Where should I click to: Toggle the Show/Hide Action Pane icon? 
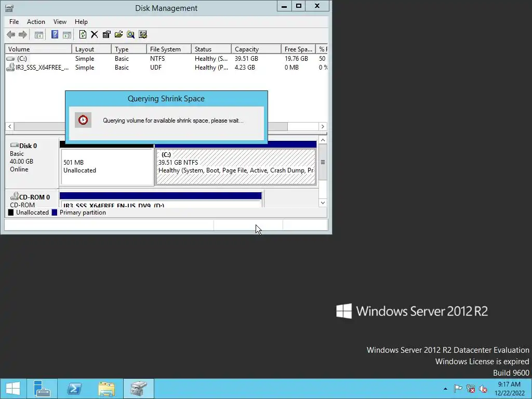pos(67,34)
